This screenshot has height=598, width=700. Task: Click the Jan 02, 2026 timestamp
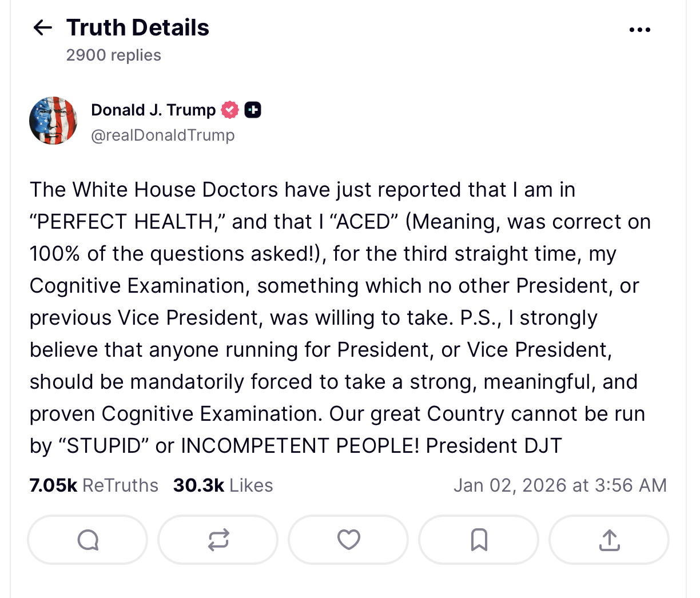pyautogui.click(x=560, y=485)
